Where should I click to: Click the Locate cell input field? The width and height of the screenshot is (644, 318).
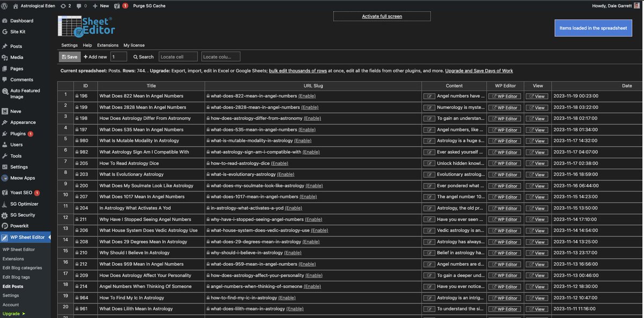pos(178,56)
